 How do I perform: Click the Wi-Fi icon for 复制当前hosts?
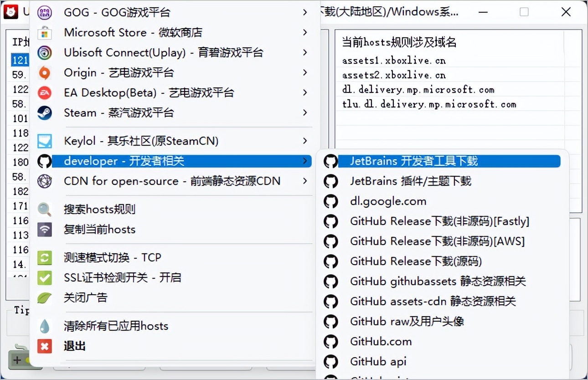click(44, 230)
